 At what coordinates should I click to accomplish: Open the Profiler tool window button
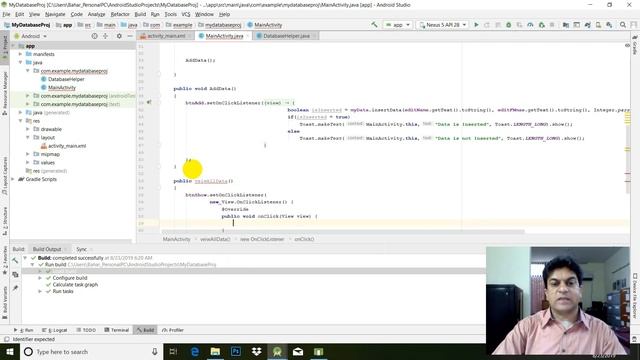tap(173, 330)
